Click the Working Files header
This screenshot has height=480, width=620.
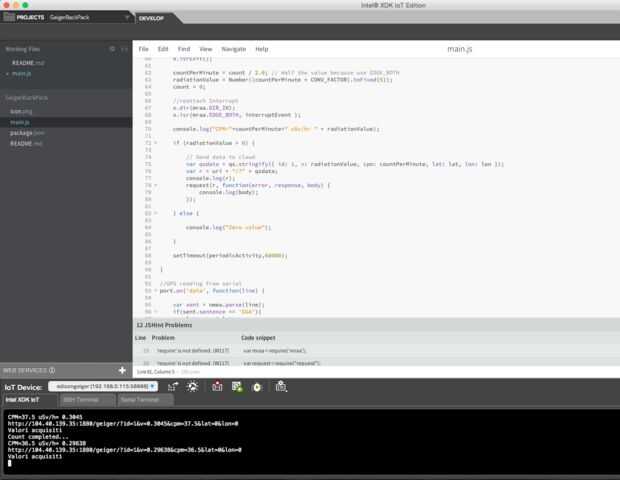point(23,49)
